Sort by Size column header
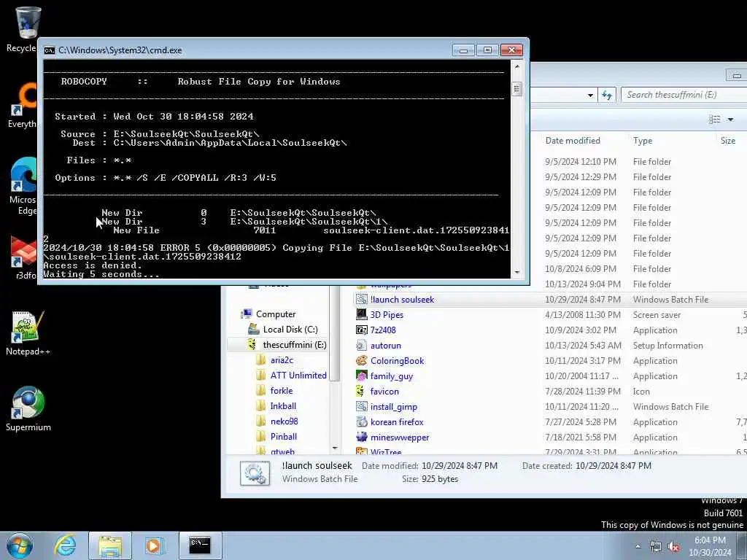The height and width of the screenshot is (560, 747). pyautogui.click(x=728, y=141)
